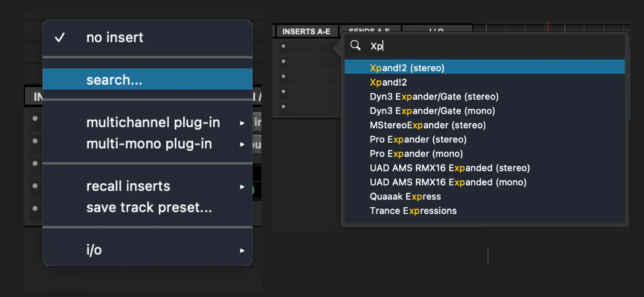Screen dimensions: 644x297
Task: Choose Xpand!2 (stereo) from results
Action: pos(407,68)
